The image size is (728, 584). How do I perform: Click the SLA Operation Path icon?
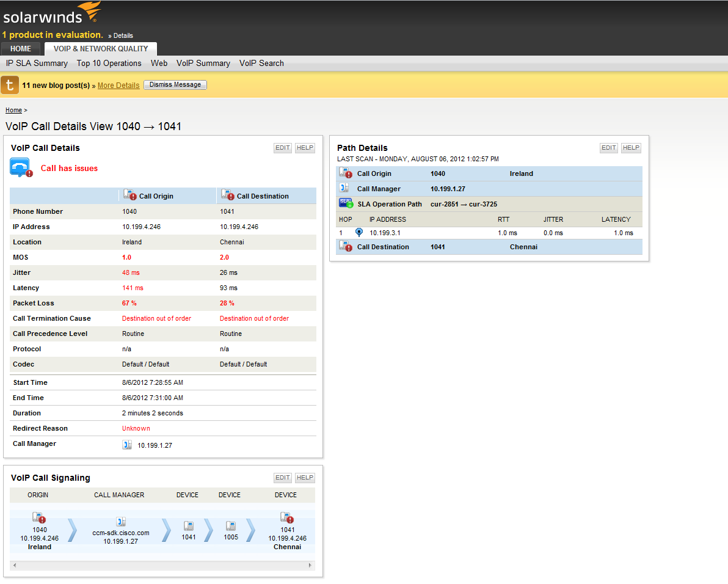(x=346, y=203)
